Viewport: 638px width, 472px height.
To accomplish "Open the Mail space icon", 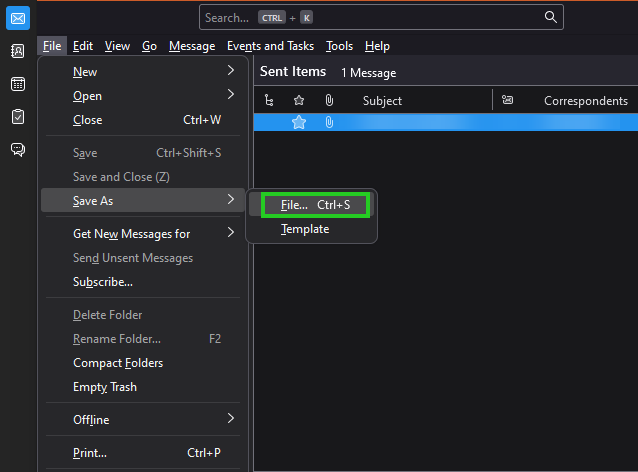I will [18, 18].
